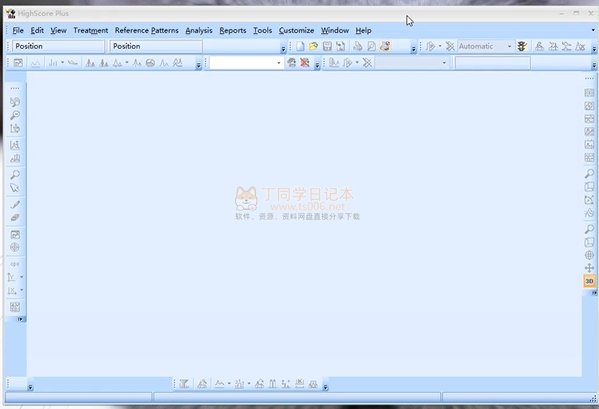Open the Y-axis scale dropdown in left toolbar
The width and height of the screenshot is (599, 409).
point(21,277)
